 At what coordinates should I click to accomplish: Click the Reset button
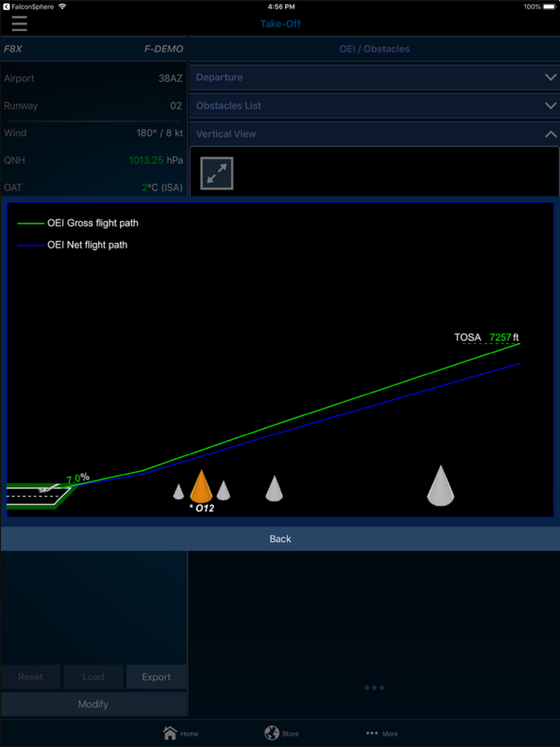[x=30, y=677]
